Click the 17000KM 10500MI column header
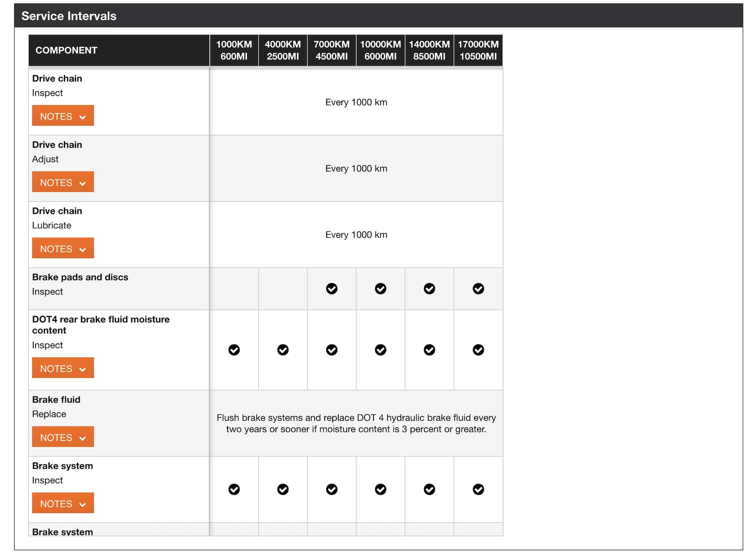Screen dimensions: 756x552 (x=478, y=50)
